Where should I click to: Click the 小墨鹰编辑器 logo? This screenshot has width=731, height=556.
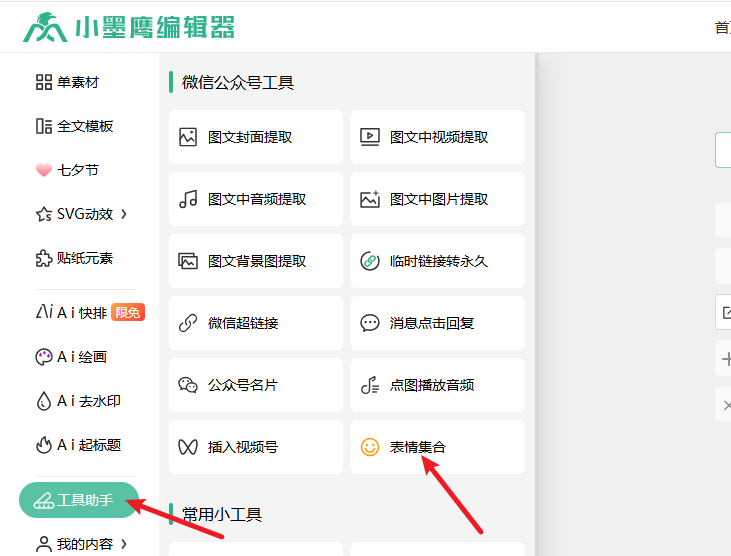click(128, 27)
